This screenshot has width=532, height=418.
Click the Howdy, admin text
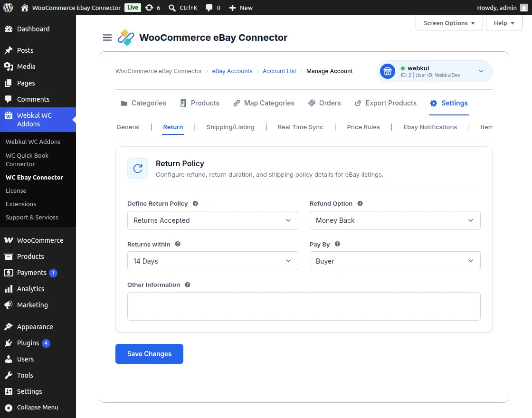(497, 8)
